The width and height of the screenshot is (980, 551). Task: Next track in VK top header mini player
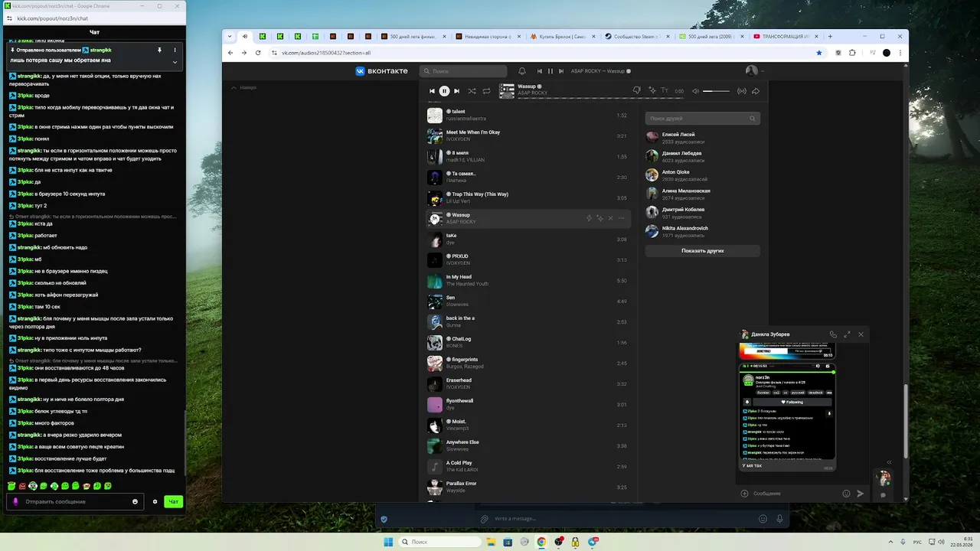point(560,71)
